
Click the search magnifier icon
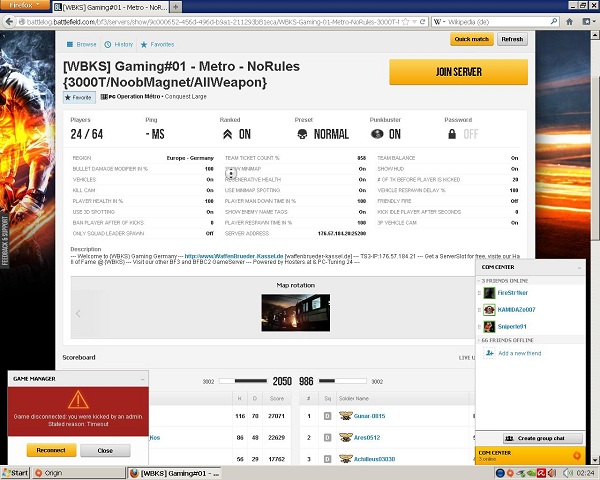click(x=553, y=22)
